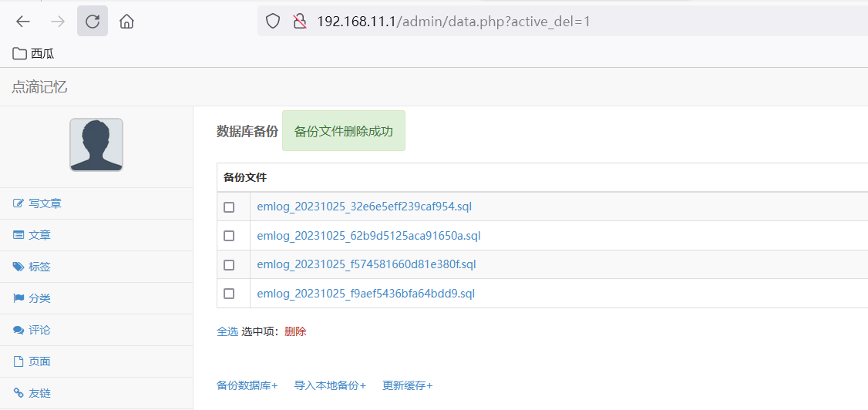Click the 分类 flag icon in sidebar
The width and height of the screenshot is (868, 410).
coord(19,298)
